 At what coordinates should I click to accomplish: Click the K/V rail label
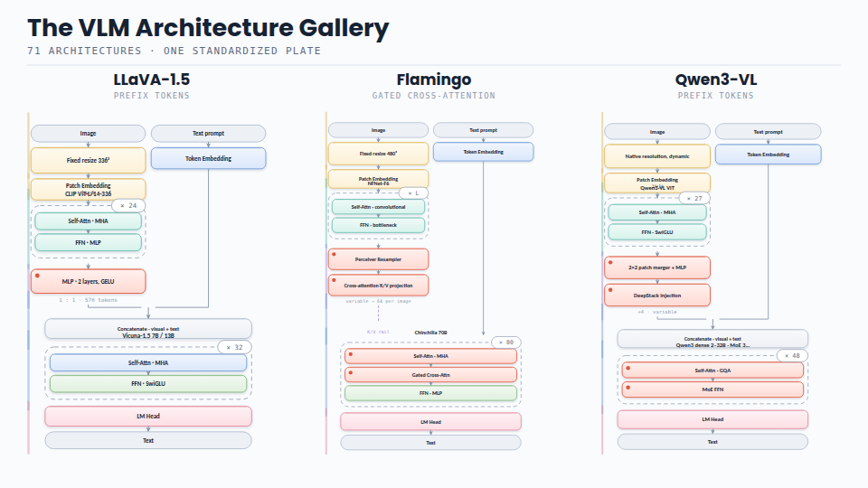[x=378, y=332]
